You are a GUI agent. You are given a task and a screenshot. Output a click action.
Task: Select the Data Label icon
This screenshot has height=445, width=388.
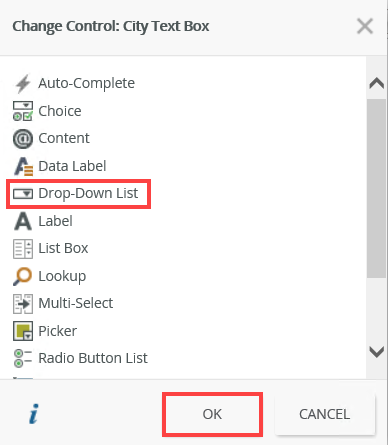pos(23,166)
